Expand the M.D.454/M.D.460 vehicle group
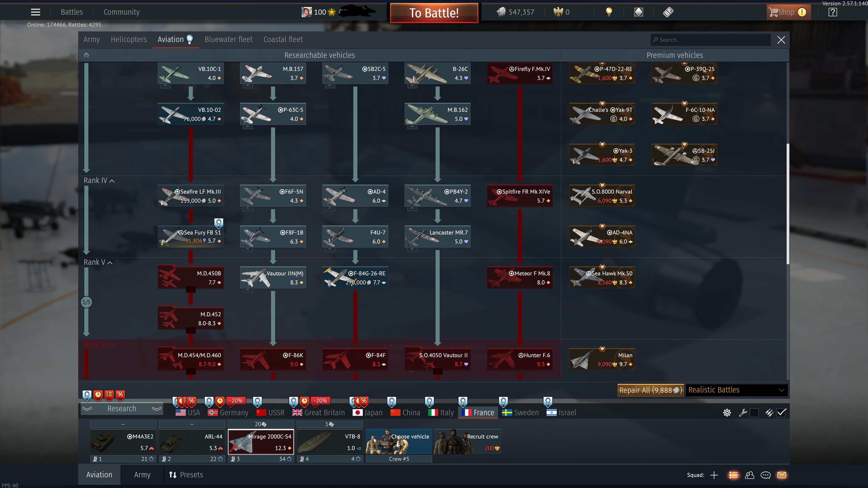 (191, 371)
